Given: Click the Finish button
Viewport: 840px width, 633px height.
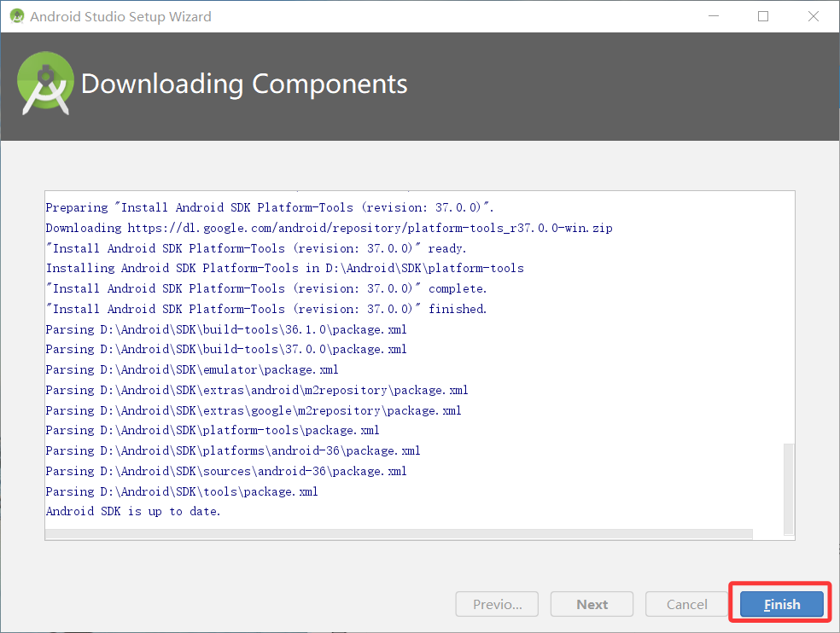Looking at the screenshot, I should click(782, 604).
